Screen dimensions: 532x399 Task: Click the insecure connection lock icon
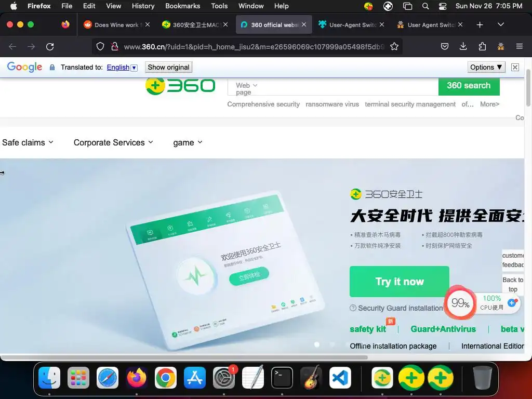coord(115,46)
